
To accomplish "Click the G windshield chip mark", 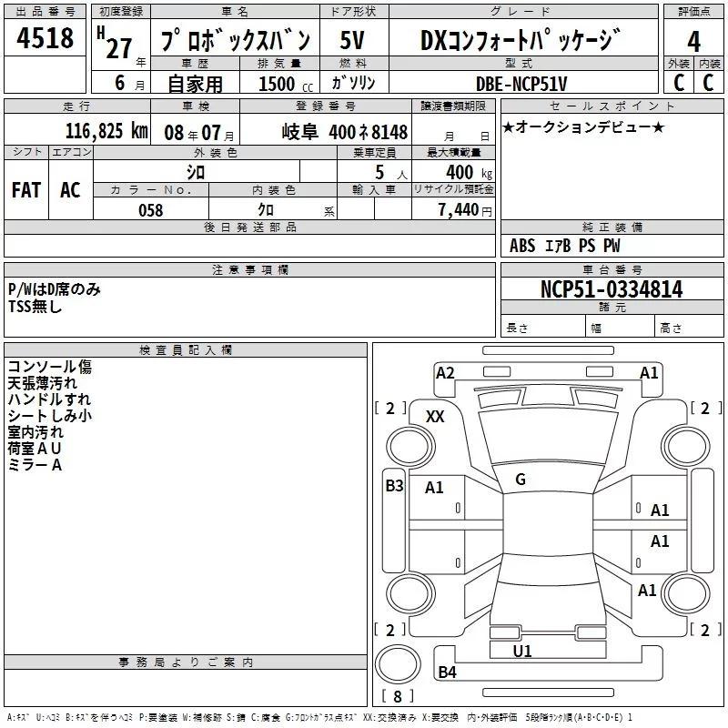I will pos(521,480).
